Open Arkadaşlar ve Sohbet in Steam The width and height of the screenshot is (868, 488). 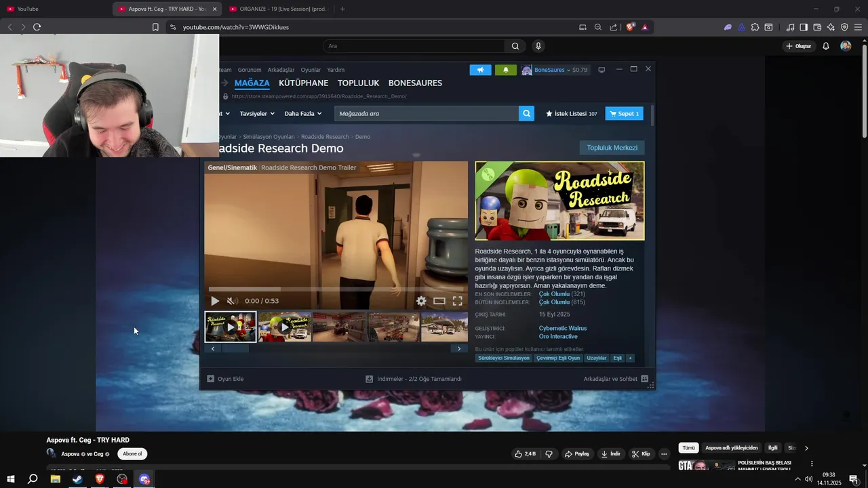coord(616,379)
